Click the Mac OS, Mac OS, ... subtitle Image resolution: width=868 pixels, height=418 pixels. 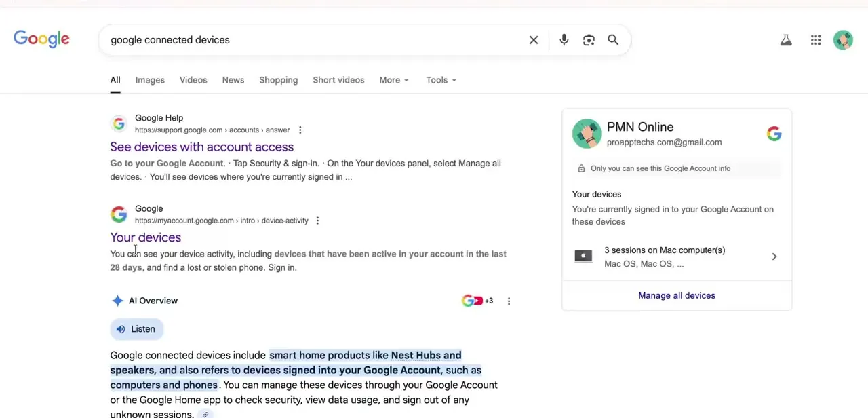coord(644,264)
